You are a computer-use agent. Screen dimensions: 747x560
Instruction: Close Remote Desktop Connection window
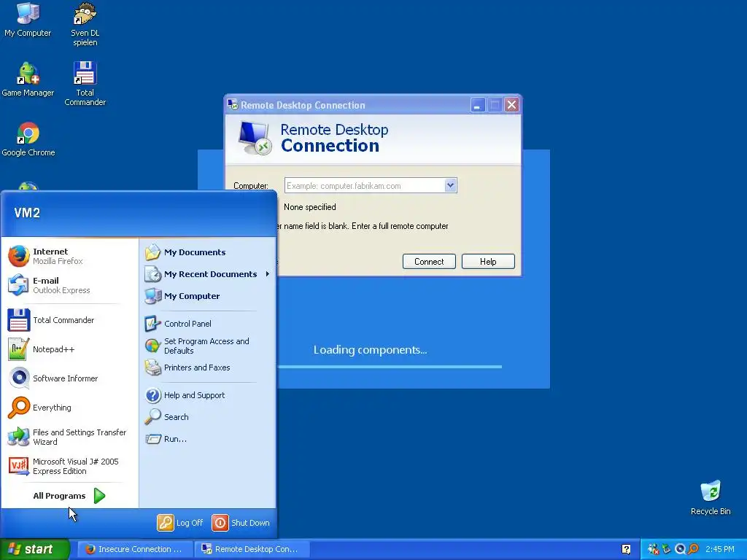[x=511, y=105]
